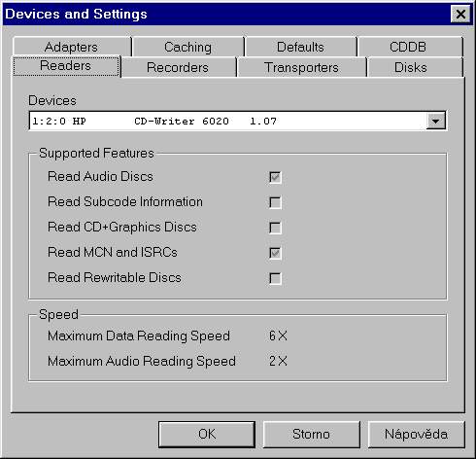This screenshot has width=476, height=459.
Task: Switch to the Recorders tab
Action: click(178, 67)
